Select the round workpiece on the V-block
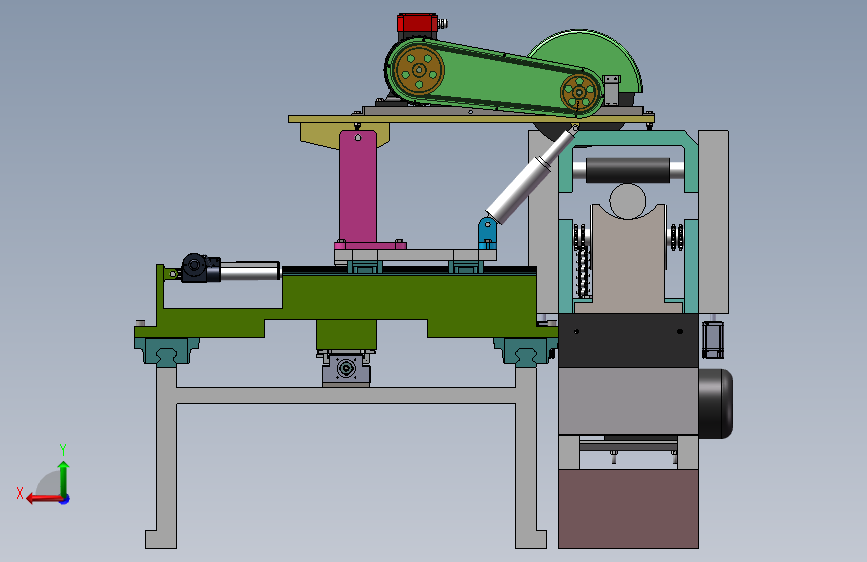867x562 pixels. (x=628, y=201)
